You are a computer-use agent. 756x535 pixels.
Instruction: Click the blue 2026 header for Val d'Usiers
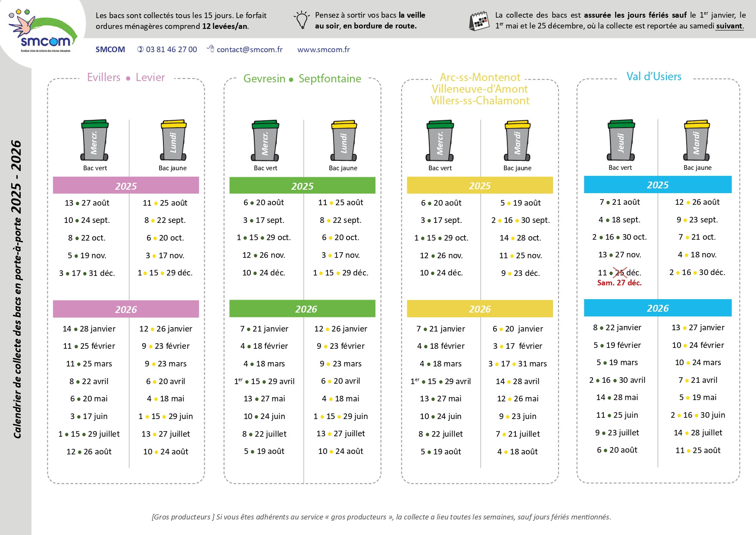point(657,308)
